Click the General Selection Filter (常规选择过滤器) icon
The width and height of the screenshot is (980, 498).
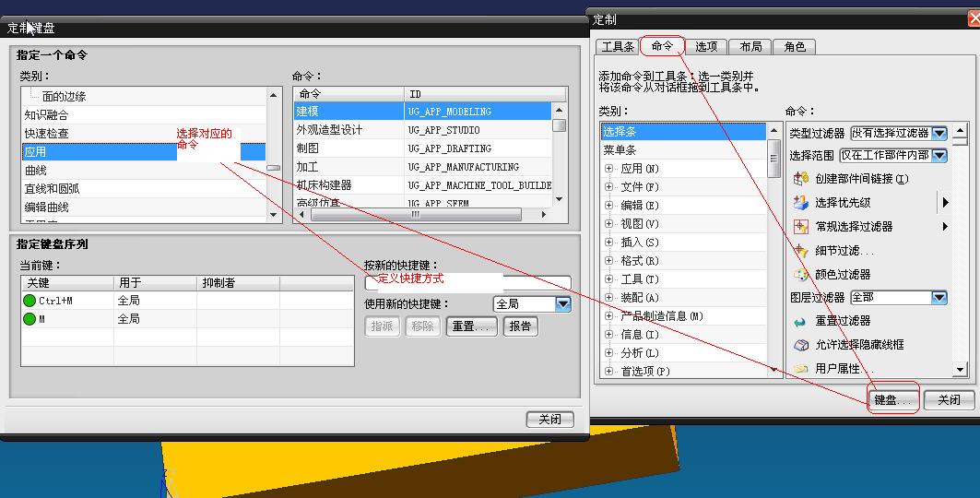click(800, 226)
